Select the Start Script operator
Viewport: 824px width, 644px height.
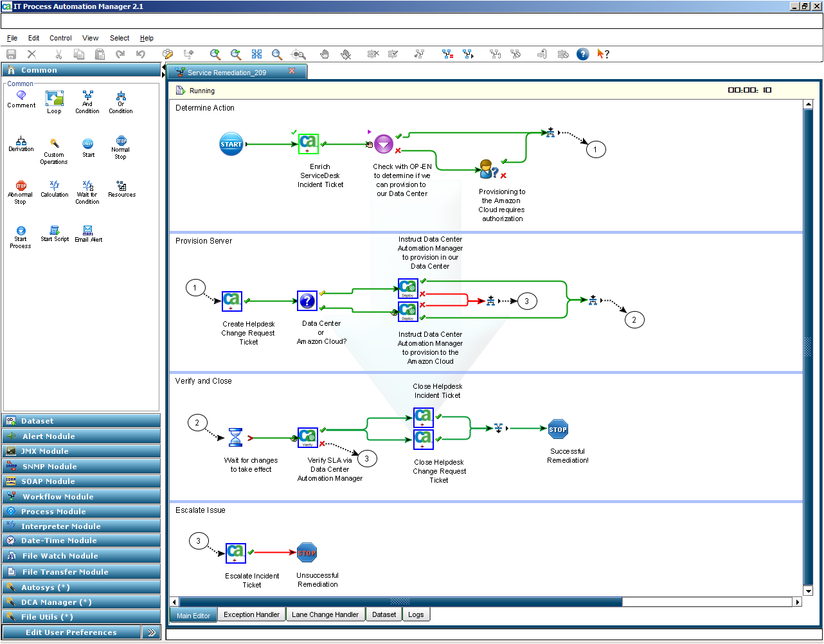[x=55, y=234]
